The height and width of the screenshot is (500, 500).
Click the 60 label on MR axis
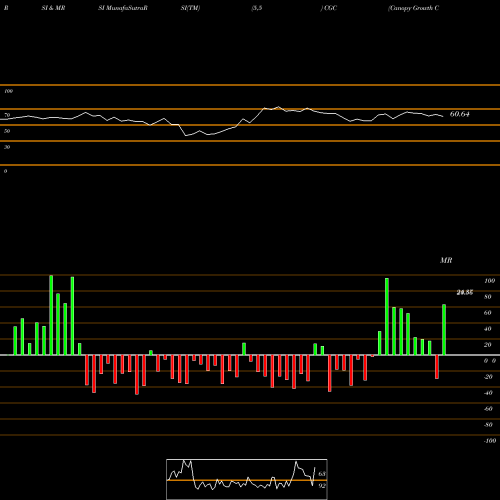click(x=488, y=313)
